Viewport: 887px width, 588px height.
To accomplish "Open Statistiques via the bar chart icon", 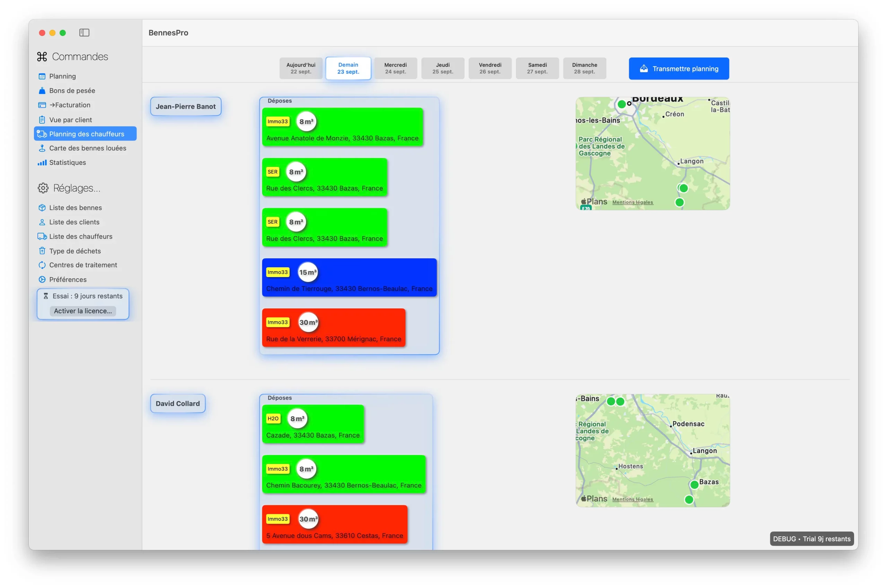I will tap(42, 162).
